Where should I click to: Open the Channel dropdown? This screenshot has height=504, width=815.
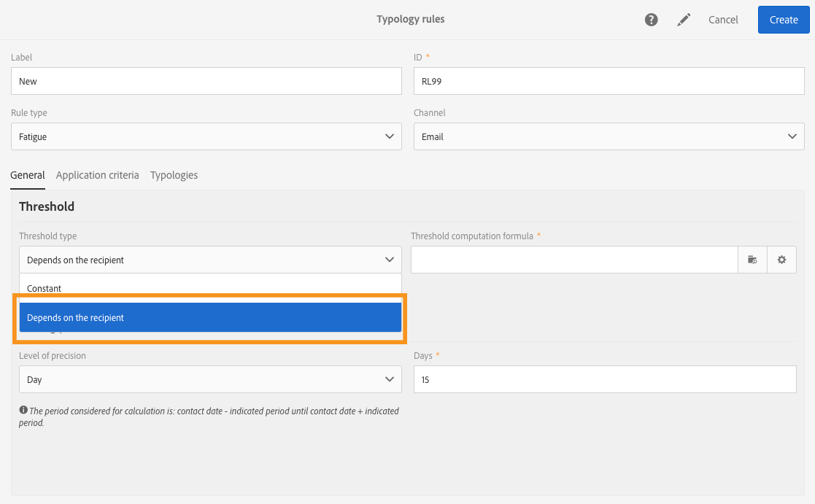pyautogui.click(x=609, y=136)
